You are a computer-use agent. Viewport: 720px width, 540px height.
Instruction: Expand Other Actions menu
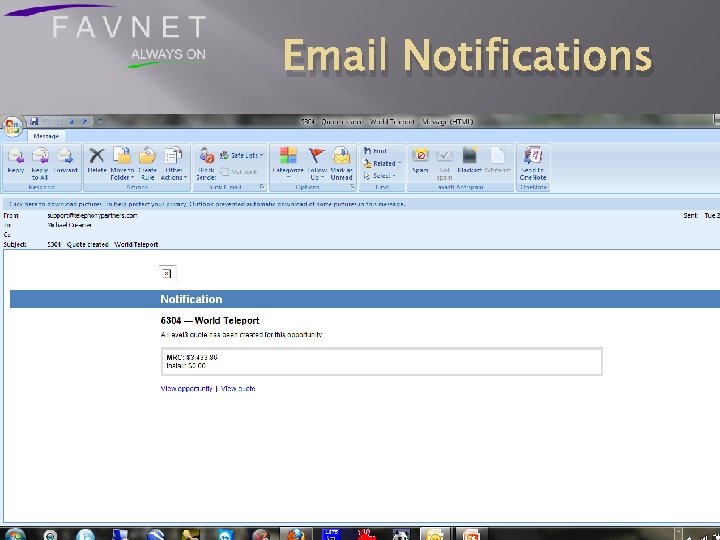tap(174, 164)
